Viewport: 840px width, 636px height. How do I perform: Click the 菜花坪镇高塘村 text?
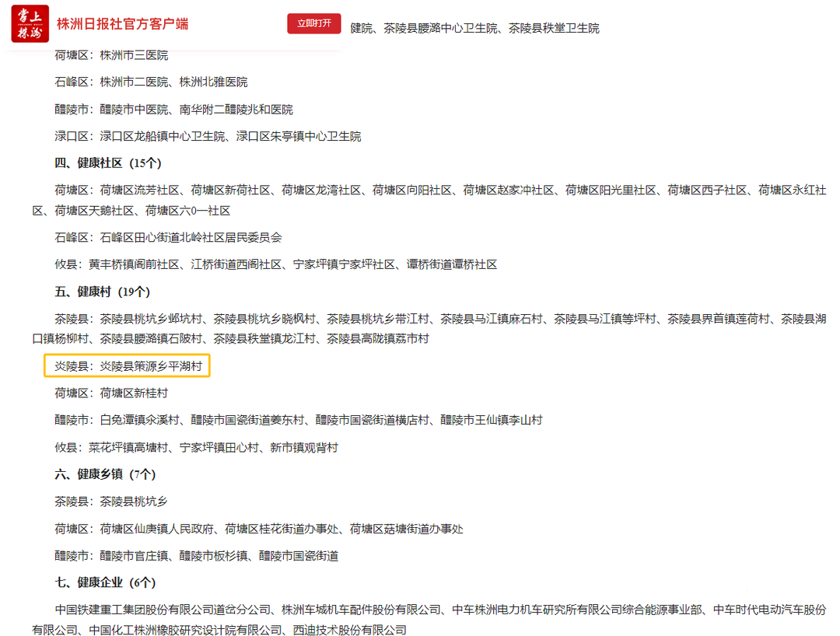128,447
